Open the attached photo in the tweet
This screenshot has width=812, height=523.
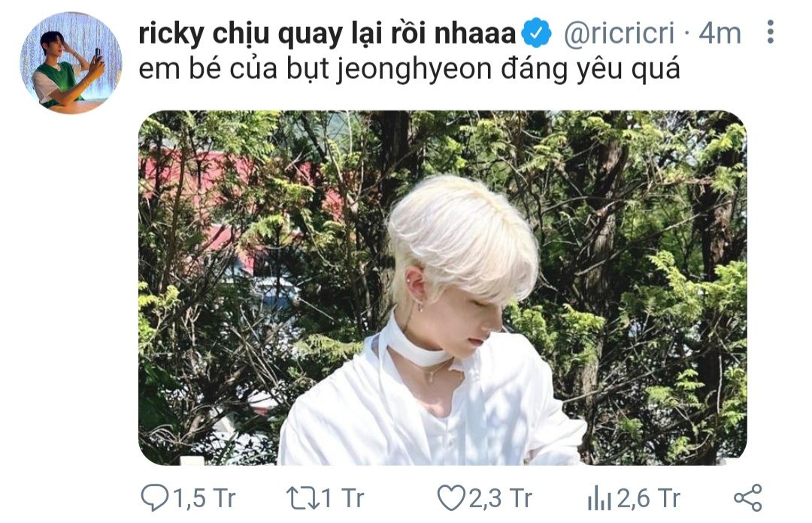[443, 288]
